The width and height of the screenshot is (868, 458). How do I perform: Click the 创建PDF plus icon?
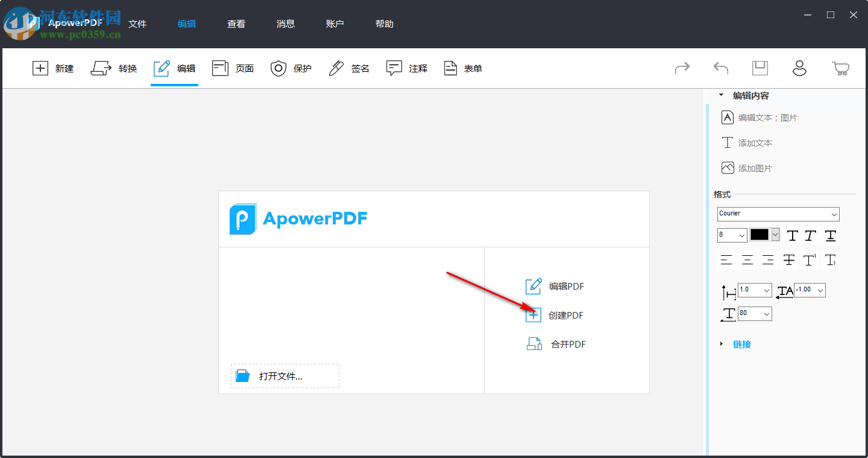[533, 314]
